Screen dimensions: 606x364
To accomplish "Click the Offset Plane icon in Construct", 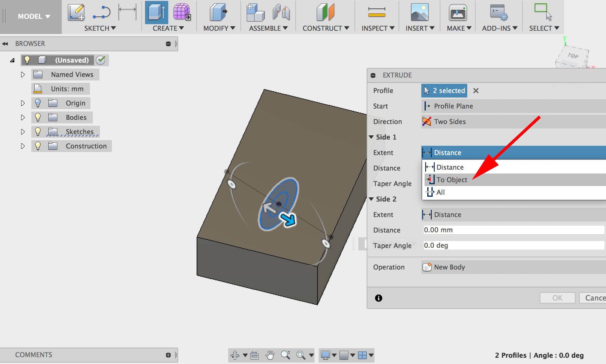I will (326, 13).
